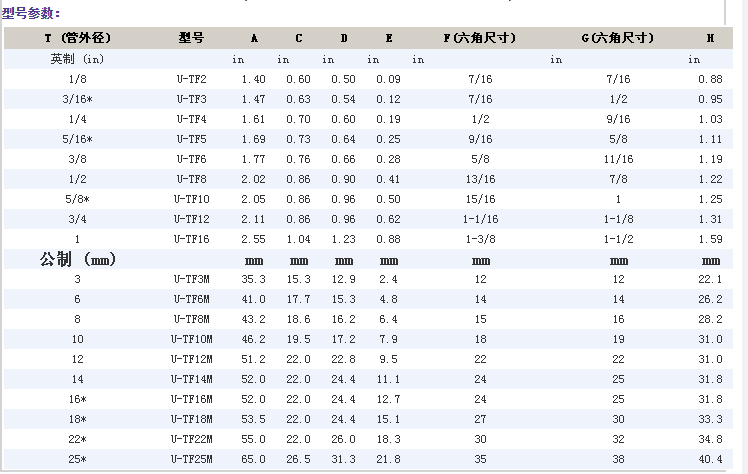This screenshot has height=474, width=748.
Task: Click the C value 26.5
Action: (298, 460)
